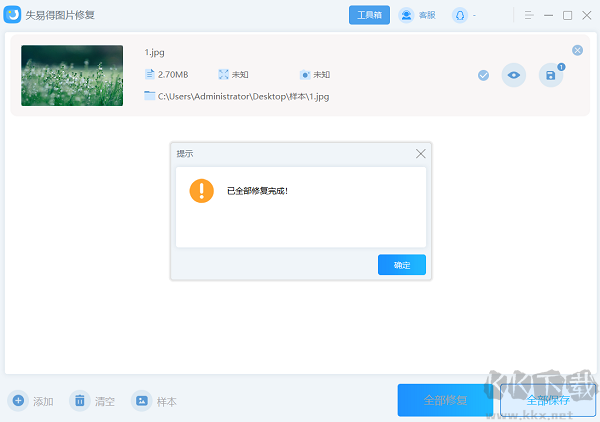Click the resolution icon showing 未知
The width and height of the screenshot is (600, 422).
(x=223, y=74)
